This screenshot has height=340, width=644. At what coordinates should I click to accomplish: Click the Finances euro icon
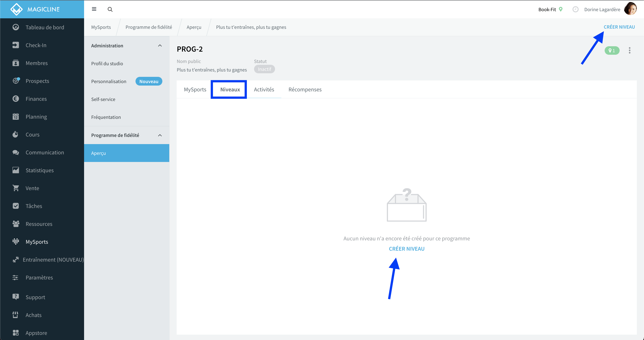pyautogui.click(x=16, y=99)
